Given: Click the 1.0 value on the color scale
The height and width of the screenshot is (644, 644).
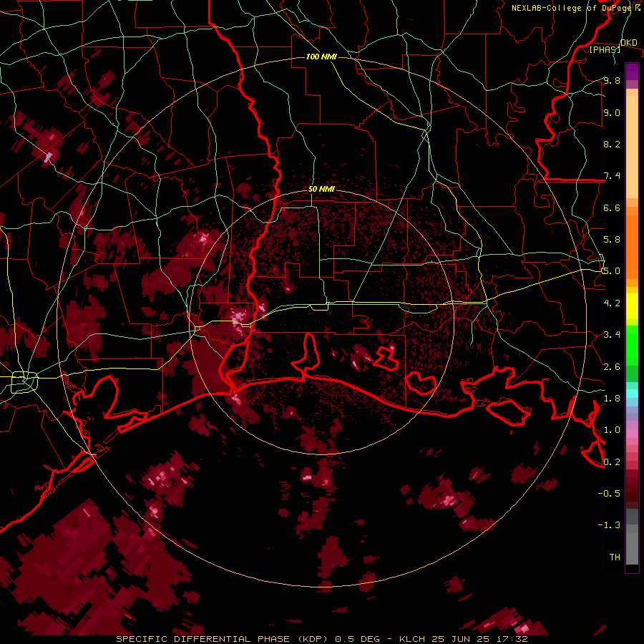Looking at the screenshot, I should click(x=612, y=430).
